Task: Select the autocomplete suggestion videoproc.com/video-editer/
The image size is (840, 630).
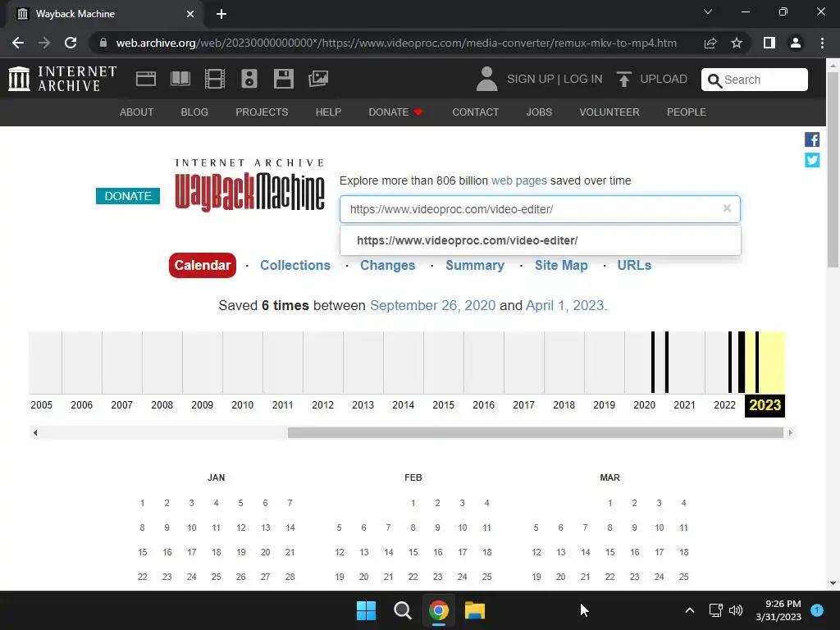Action: pos(541,240)
